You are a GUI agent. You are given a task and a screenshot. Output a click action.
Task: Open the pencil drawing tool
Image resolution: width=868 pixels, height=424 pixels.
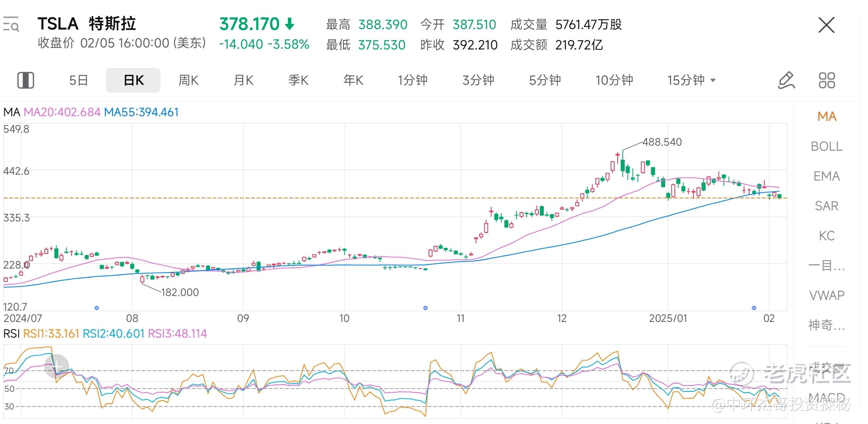point(786,80)
